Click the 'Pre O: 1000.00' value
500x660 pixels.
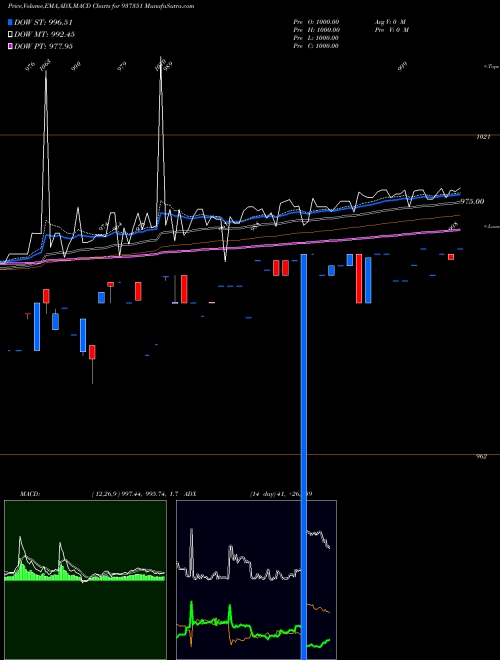coord(316,21)
